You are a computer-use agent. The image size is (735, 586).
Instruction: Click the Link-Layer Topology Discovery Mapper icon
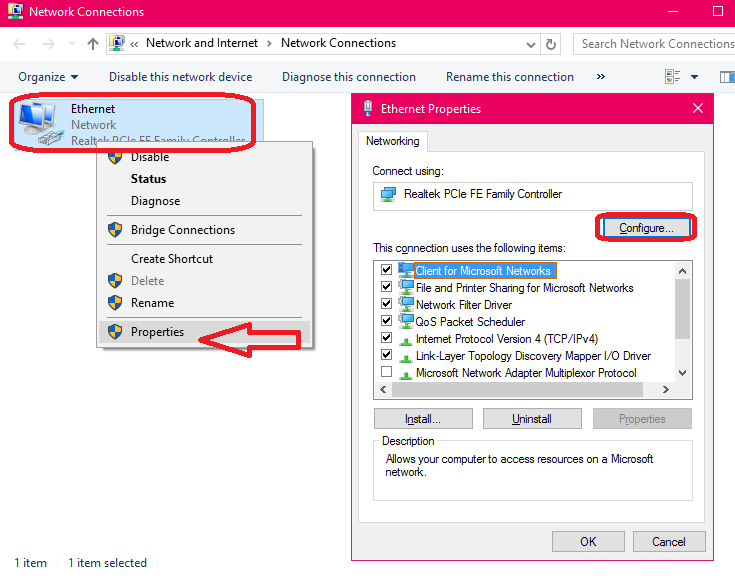tap(405, 357)
